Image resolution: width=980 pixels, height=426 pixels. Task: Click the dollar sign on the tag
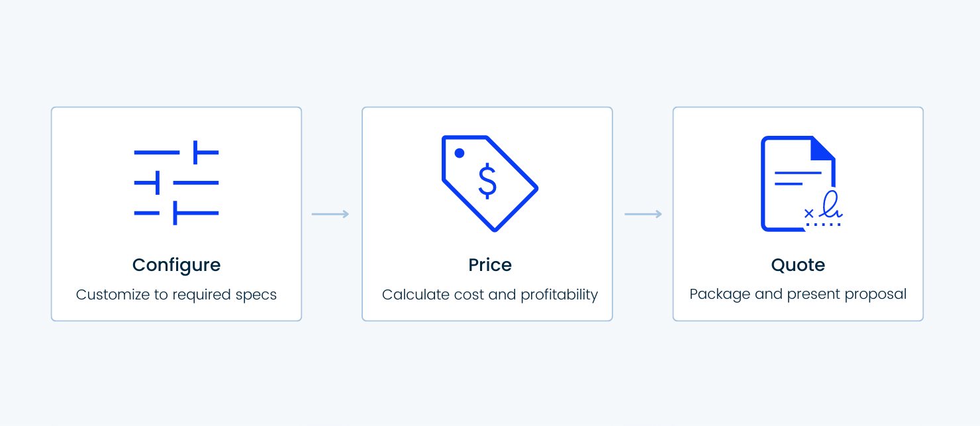pyautogui.click(x=487, y=182)
